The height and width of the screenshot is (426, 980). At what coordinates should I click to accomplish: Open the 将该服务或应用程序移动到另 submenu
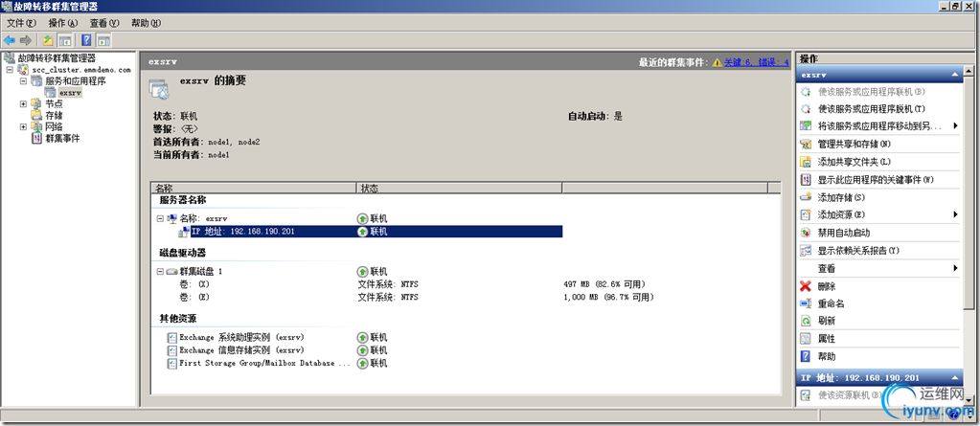coord(956,126)
